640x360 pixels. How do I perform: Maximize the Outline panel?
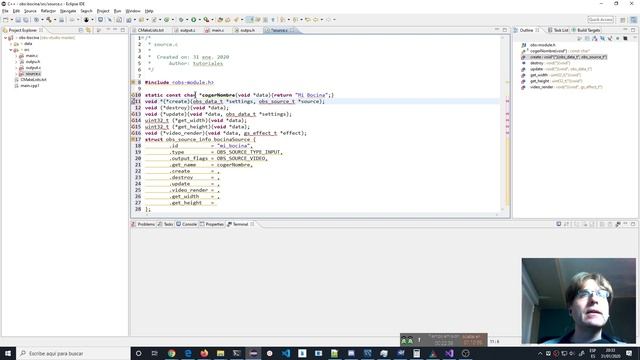(633, 30)
